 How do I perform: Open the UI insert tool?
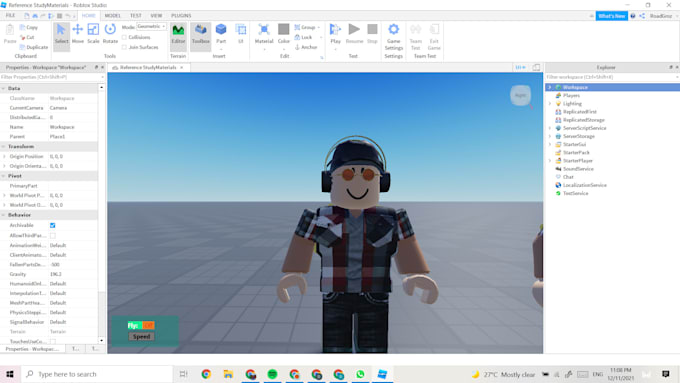(x=241, y=34)
